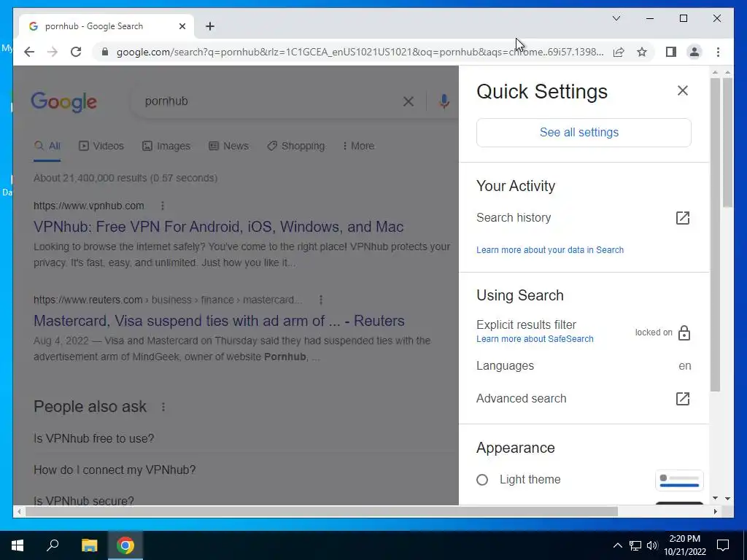Bookmark this tab with the star icon
The image size is (747, 560).
642,52
